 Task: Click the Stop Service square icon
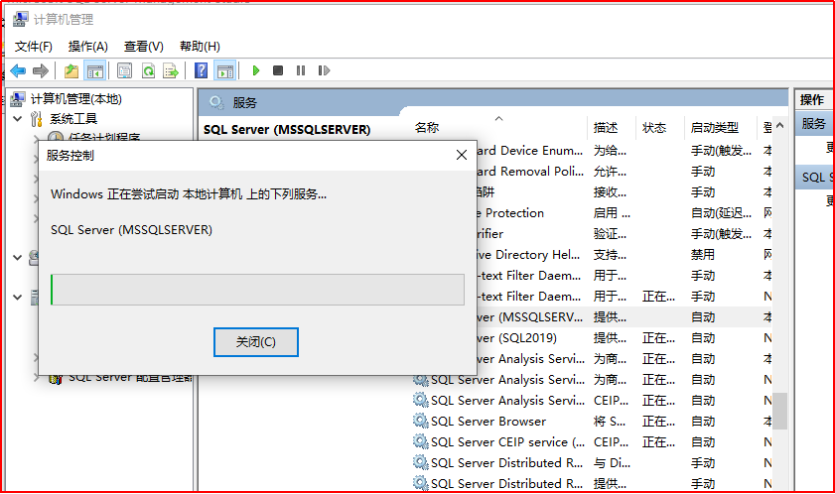[x=278, y=71]
